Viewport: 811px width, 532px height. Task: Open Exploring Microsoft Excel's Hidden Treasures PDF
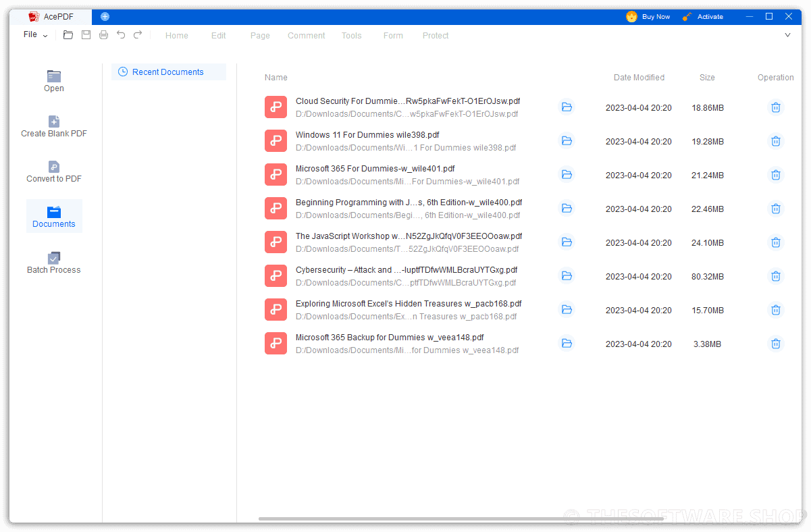pyautogui.click(x=409, y=304)
